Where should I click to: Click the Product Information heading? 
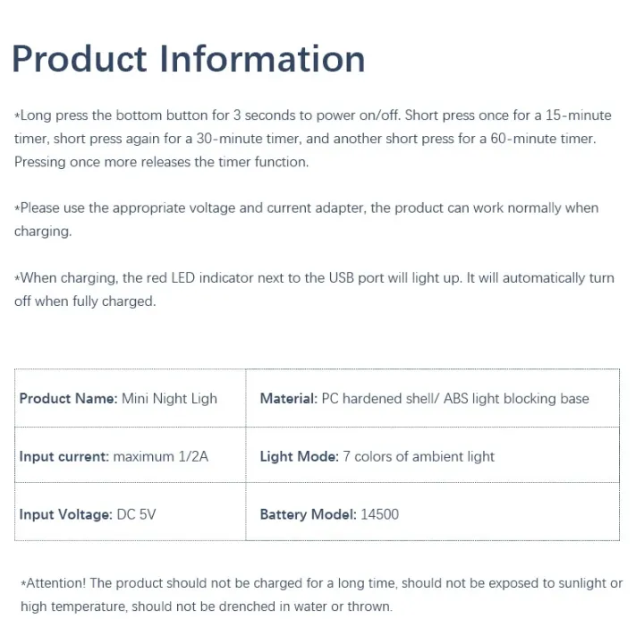coord(189,59)
